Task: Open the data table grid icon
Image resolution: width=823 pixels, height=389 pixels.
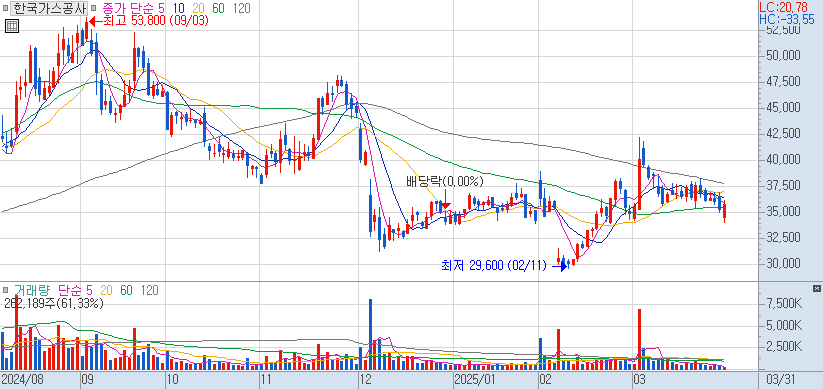Action: tap(12, 26)
